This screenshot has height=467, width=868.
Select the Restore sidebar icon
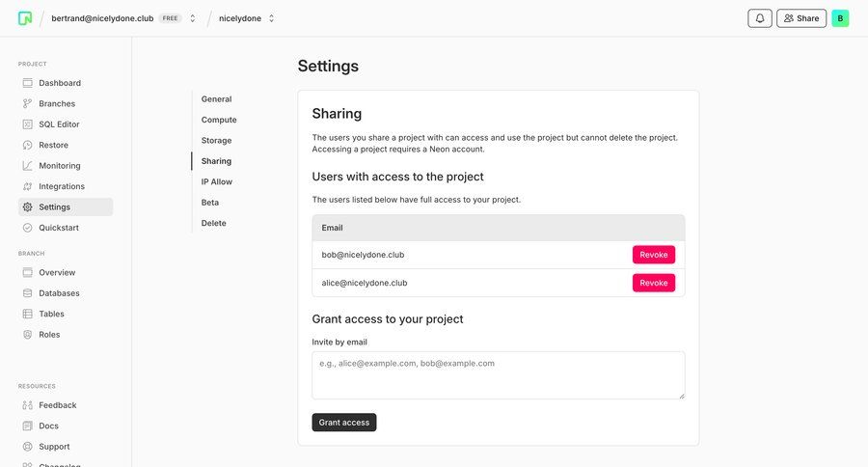tap(28, 145)
